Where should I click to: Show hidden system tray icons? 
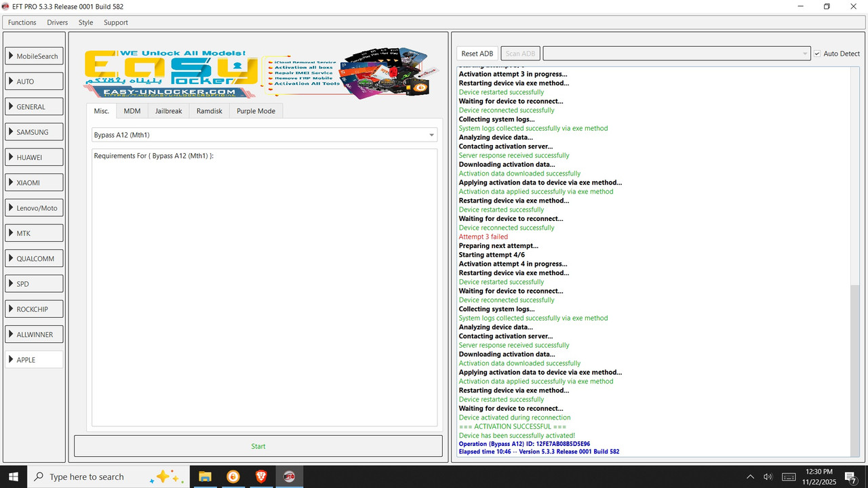(x=750, y=476)
